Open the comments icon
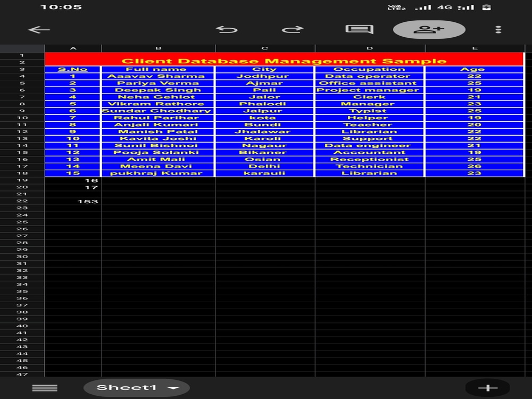 359,29
